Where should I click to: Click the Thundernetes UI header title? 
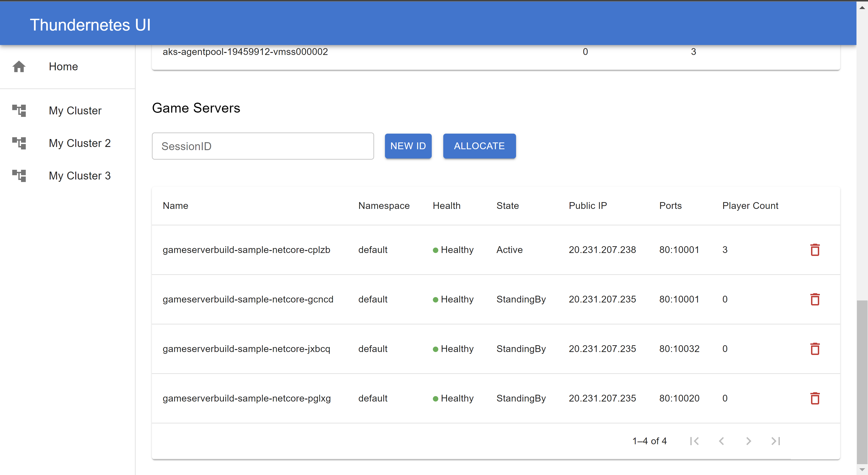pos(90,25)
